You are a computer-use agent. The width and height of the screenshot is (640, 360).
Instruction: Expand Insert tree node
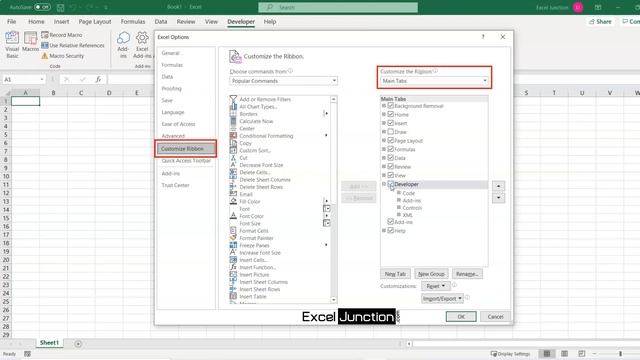pyautogui.click(x=384, y=123)
